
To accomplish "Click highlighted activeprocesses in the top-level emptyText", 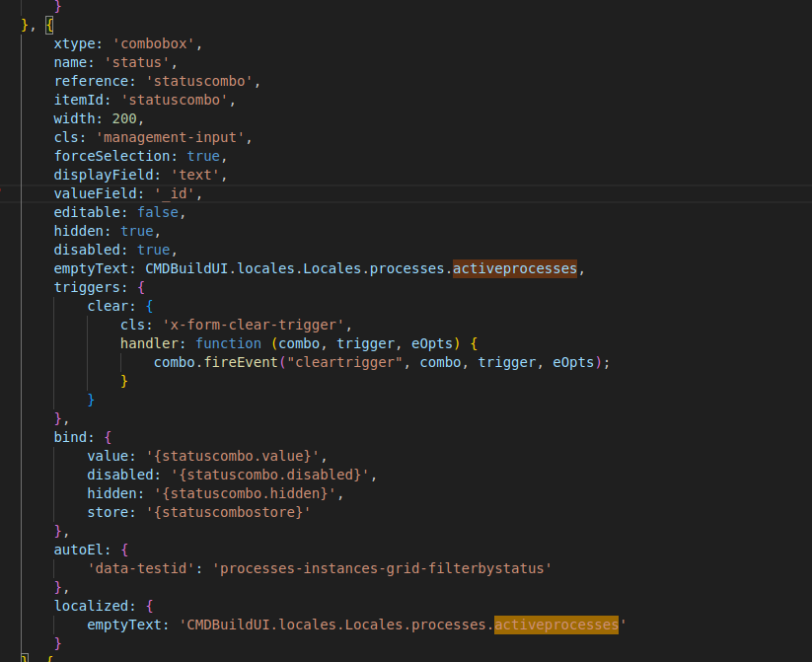I will point(515,268).
